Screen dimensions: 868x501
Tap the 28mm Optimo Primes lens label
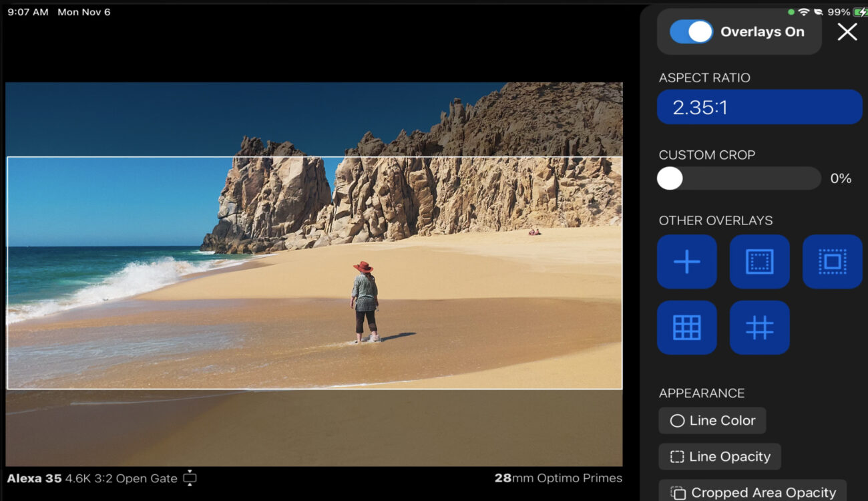click(558, 478)
